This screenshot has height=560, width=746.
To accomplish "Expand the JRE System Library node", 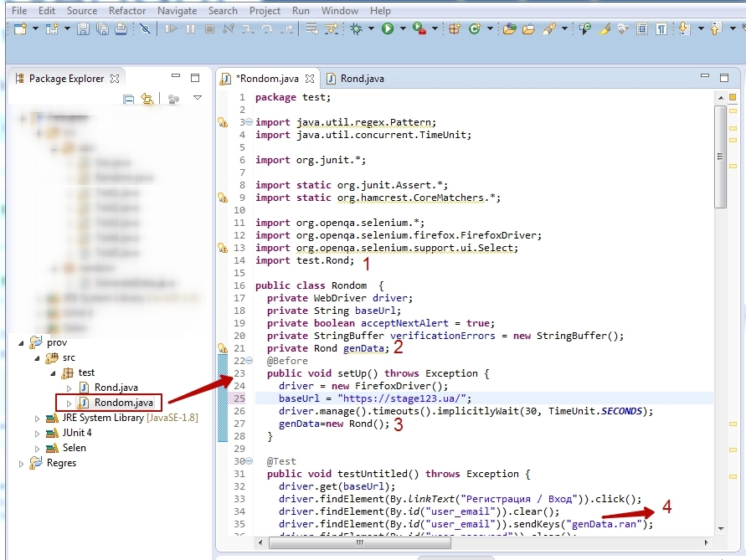I will tap(37, 419).
